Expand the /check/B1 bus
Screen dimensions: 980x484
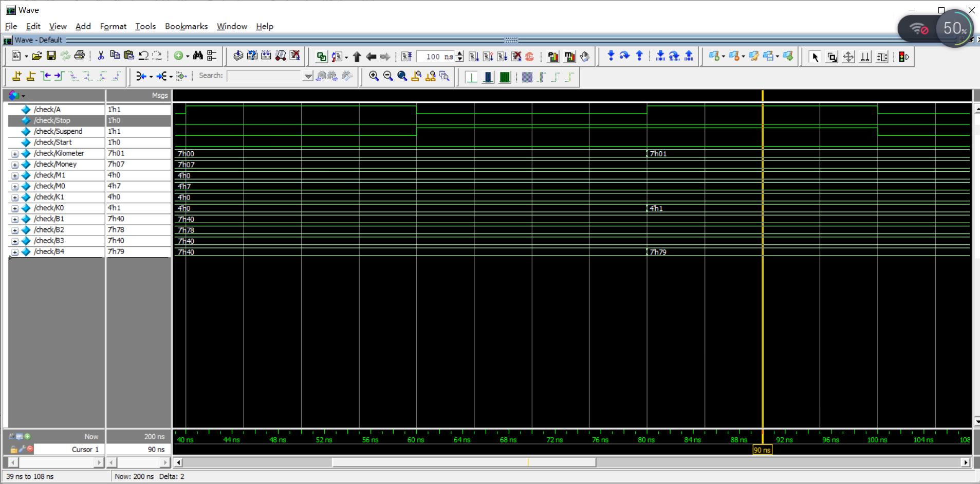tap(15, 219)
